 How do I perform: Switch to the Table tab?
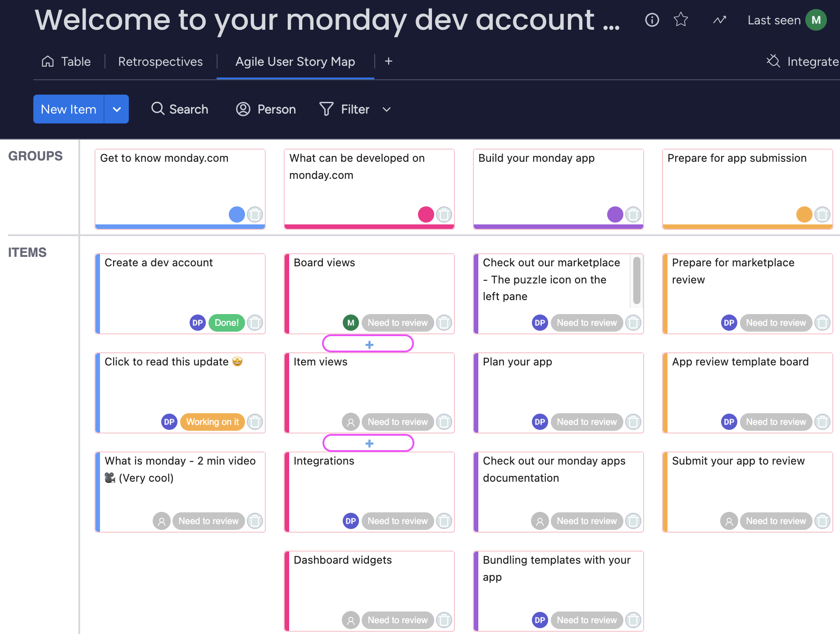point(66,61)
